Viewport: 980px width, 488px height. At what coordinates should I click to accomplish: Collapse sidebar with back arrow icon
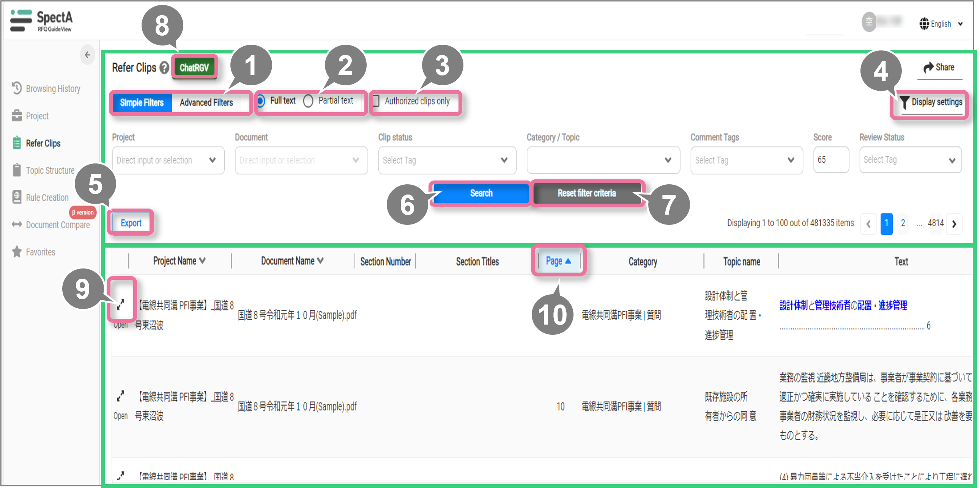click(88, 55)
